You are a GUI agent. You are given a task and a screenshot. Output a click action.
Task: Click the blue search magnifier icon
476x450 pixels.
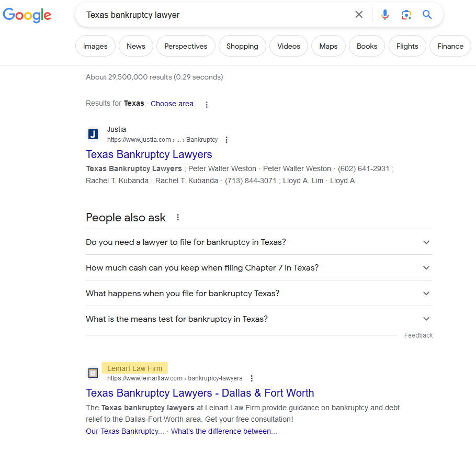(x=427, y=15)
